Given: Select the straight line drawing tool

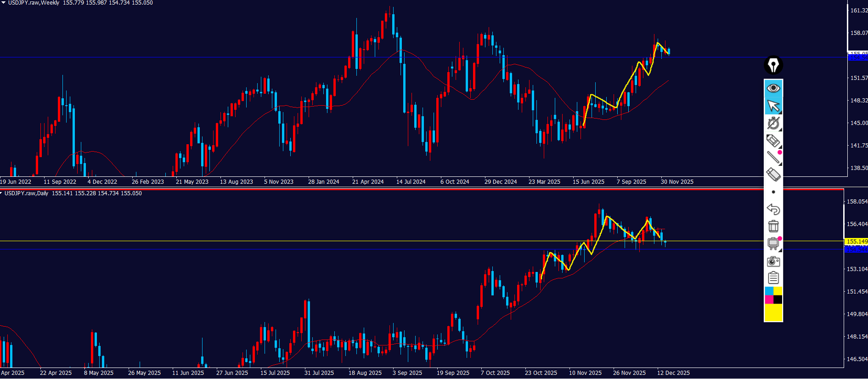Looking at the screenshot, I should 773,158.
